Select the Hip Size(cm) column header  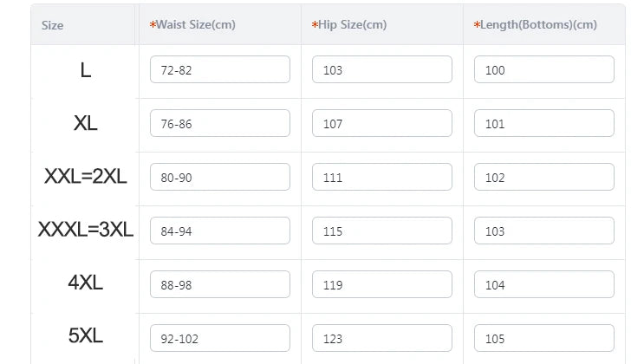[x=352, y=25]
